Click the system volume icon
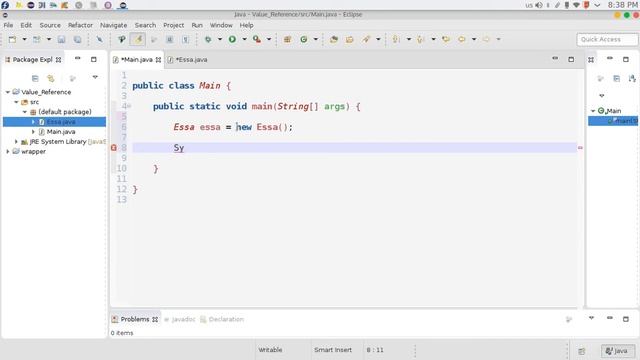640x360 pixels. [x=539, y=5]
